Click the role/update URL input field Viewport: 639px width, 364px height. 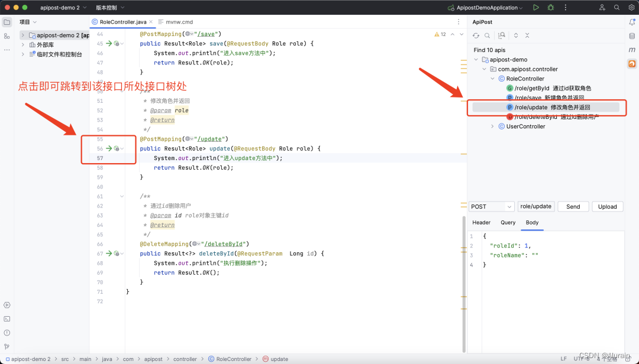tap(536, 206)
